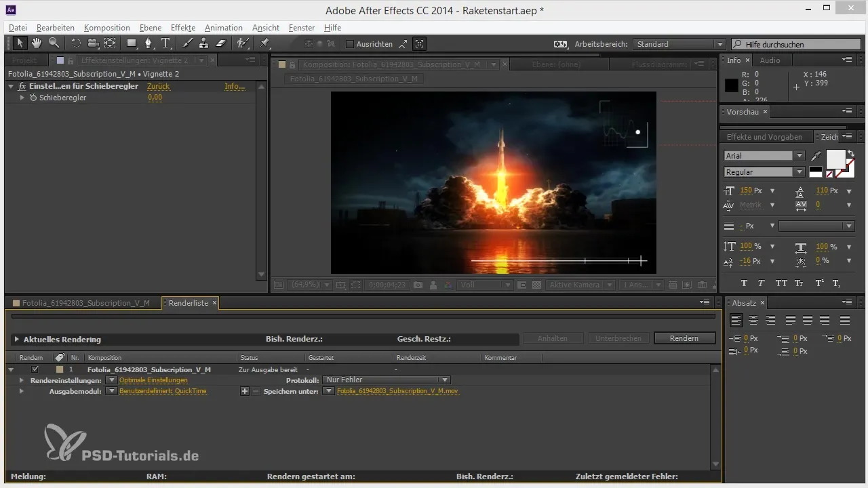Switch to Projekt panel tab
868x488 pixels.
26,60
